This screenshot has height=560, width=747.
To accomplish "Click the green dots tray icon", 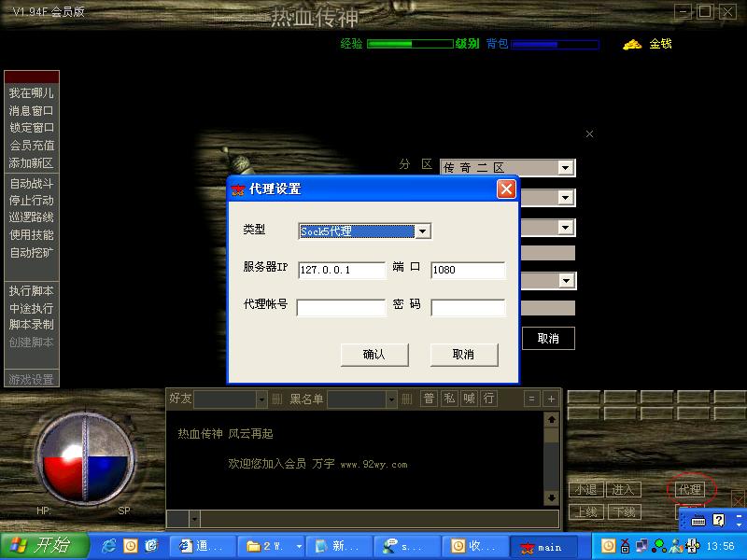I will 659,546.
